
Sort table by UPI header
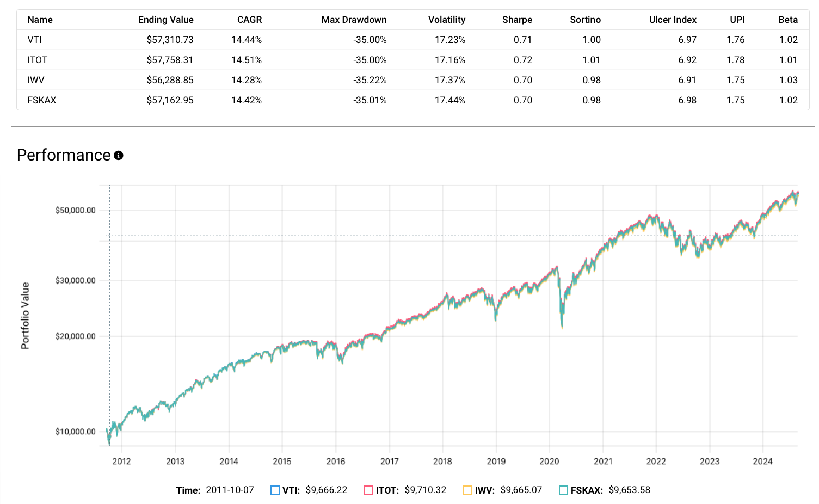[x=737, y=20]
